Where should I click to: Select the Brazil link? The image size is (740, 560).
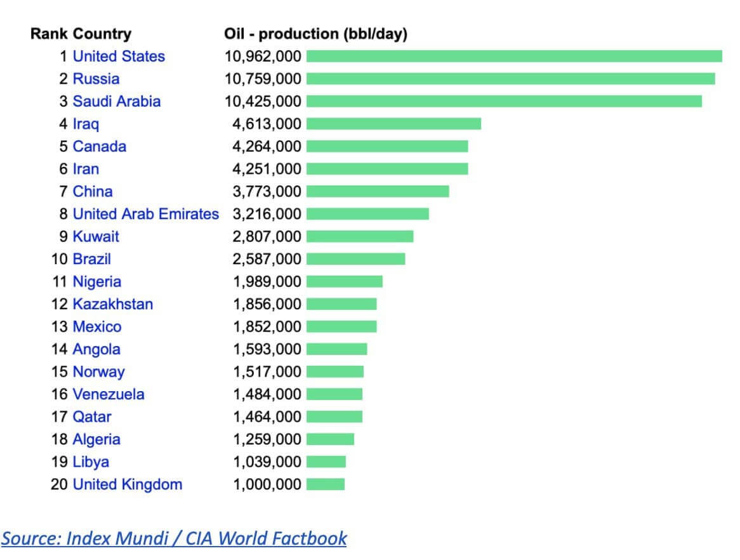[92, 259]
